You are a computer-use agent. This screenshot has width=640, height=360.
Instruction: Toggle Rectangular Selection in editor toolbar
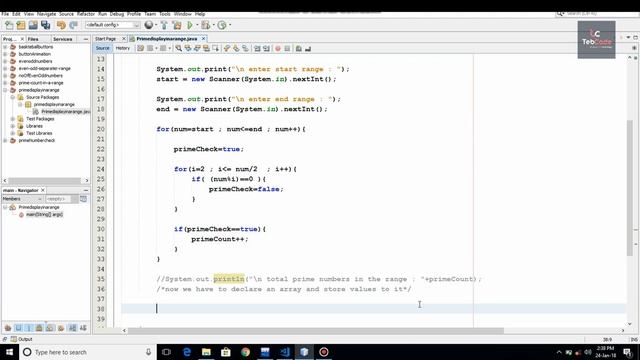pyautogui.click(x=216, y=49)
